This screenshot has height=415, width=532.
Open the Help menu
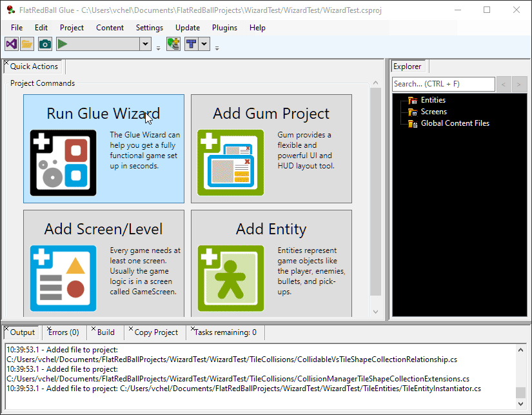[x=257, y=28]
